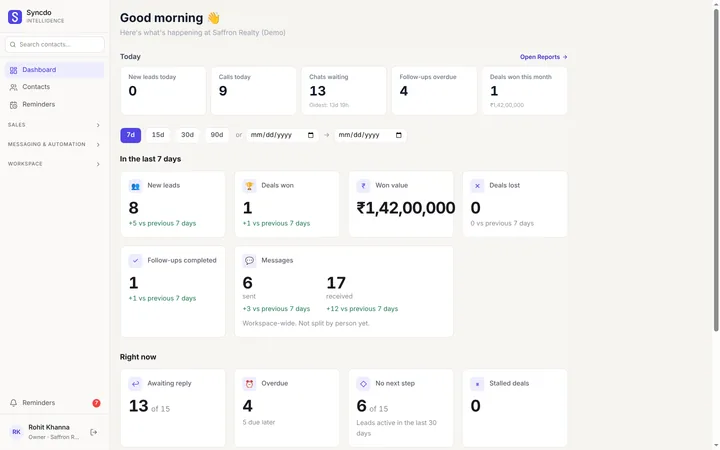
Task: Click the Deals won trophy icon
Action: (x=249, y=186)
